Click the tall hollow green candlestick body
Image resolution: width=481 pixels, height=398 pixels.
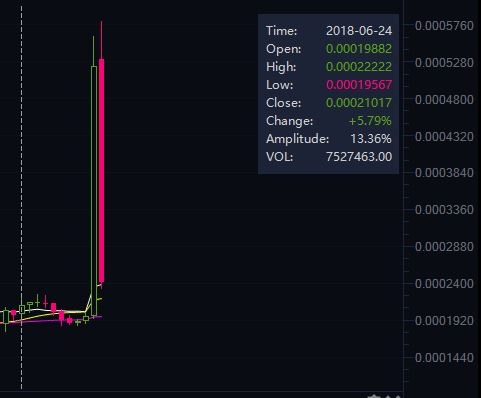[x=94, y=191]
